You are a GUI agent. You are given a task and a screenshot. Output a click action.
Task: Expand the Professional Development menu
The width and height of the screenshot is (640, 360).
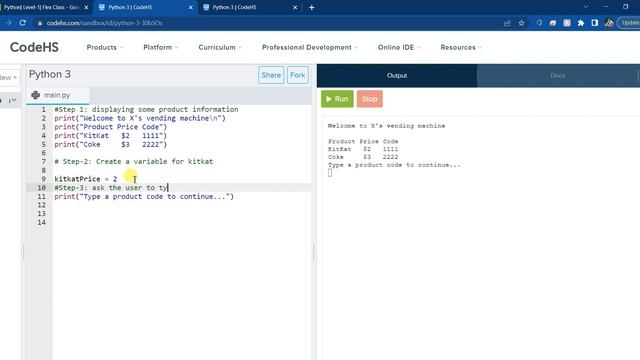[x=310, y=47]
